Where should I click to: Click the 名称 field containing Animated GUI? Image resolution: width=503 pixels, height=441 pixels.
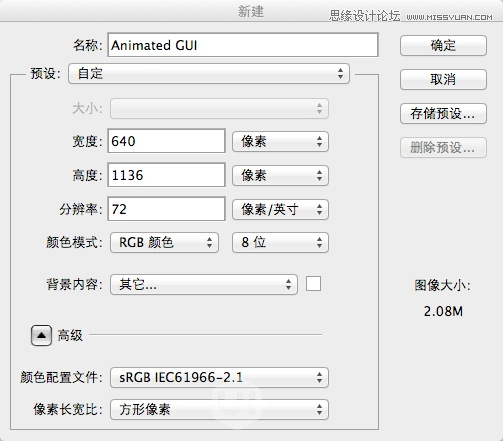[243, 45]
